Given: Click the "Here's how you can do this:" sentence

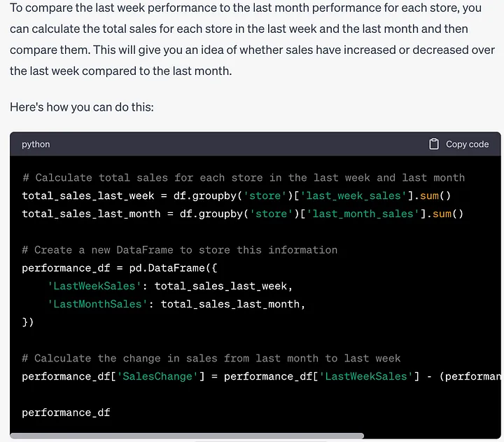Looking at the screenshot, I should (x=82, y=107).
